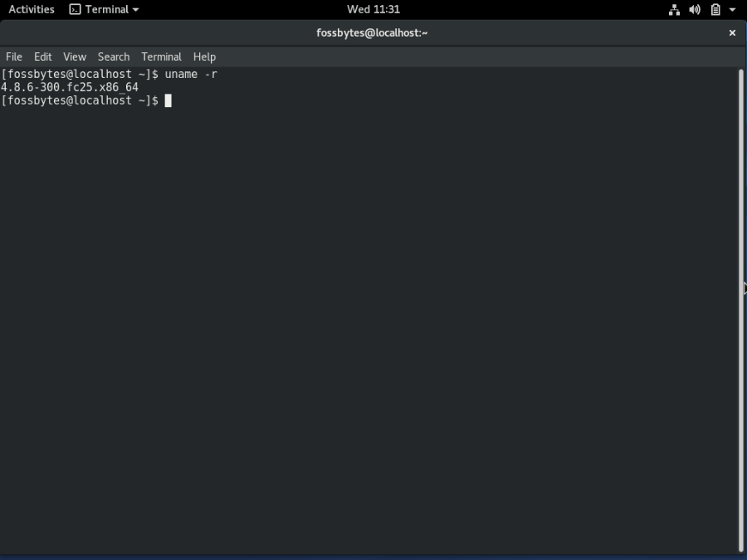Image resolution: width=747 pixels, height=560 pixels.
Task: Click the volume speaker icon
Action: [x=695, y=10]
